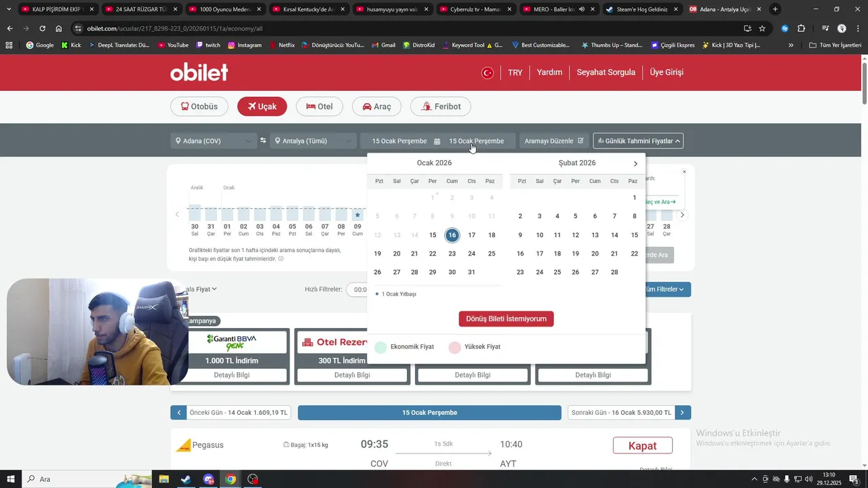This screenshot has width=868, height=488.
Task: Switch to Araç tab
Action: click(x=376, y=106)
